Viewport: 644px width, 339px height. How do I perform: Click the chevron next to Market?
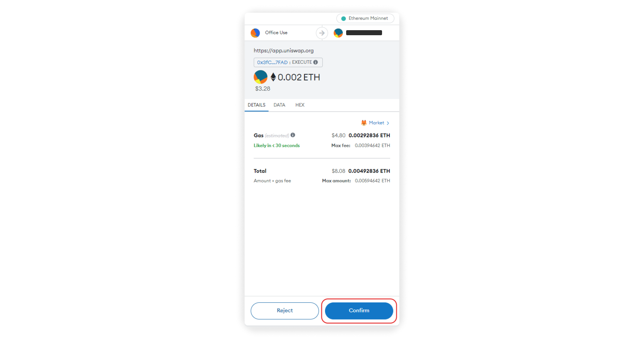tap(388, 123)
